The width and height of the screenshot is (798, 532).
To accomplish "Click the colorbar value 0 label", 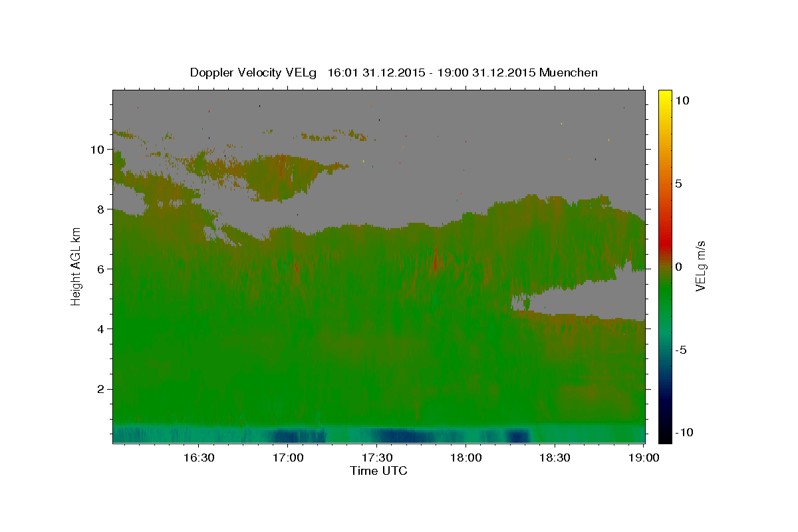I will [x=678, y=267].
